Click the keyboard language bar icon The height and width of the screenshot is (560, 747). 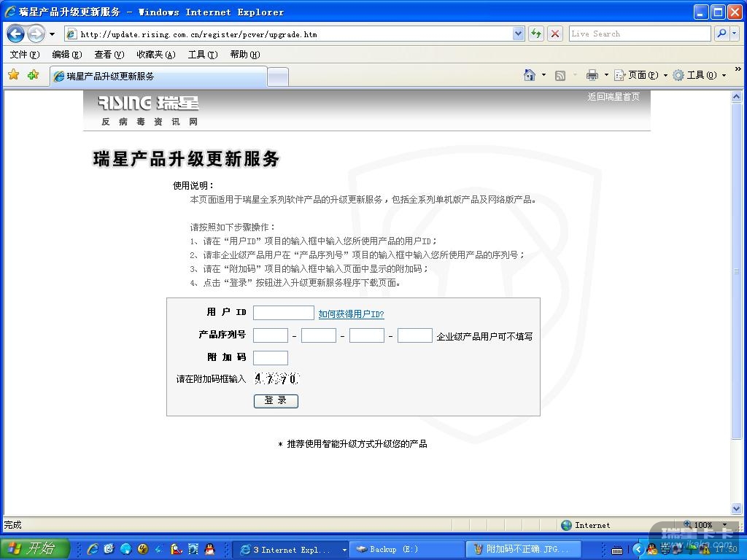[x=617, y=550]
